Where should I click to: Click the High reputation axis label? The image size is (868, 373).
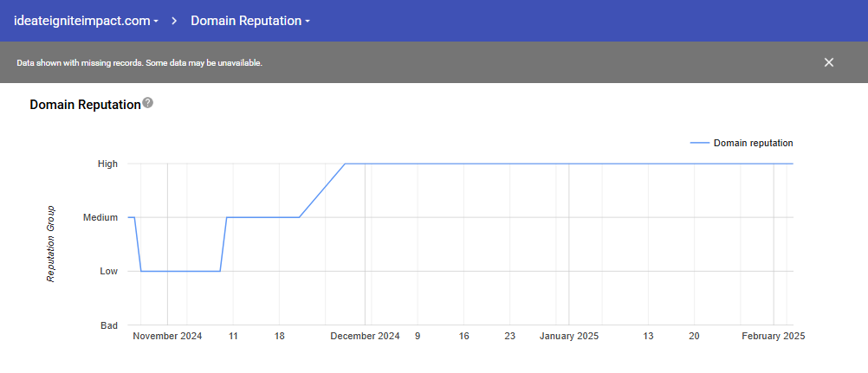107,164
